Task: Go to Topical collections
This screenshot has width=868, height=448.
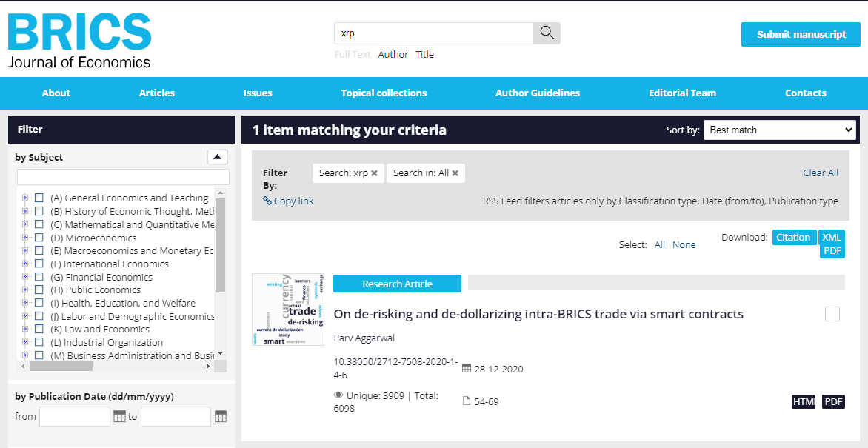Action: coord(384,93)
